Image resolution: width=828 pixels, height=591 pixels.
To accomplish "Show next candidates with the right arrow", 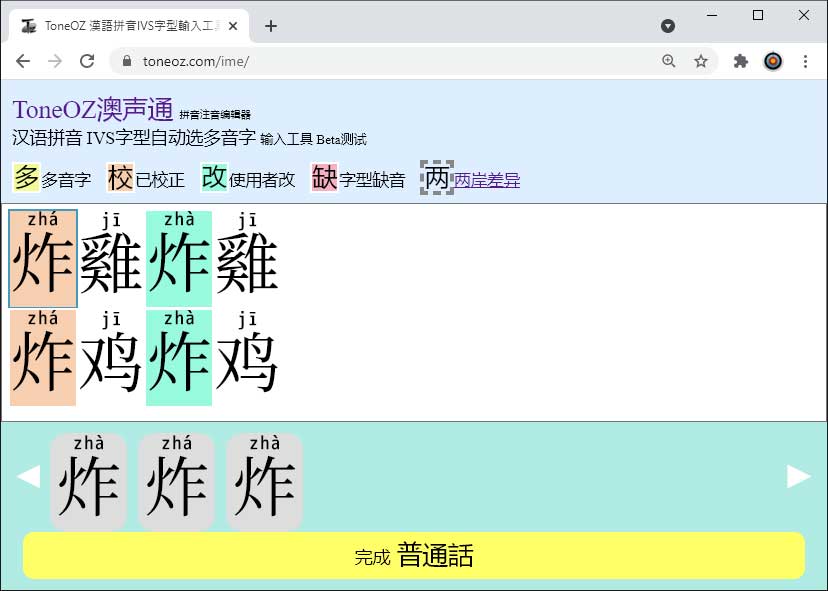I will [x=798, y=476].
